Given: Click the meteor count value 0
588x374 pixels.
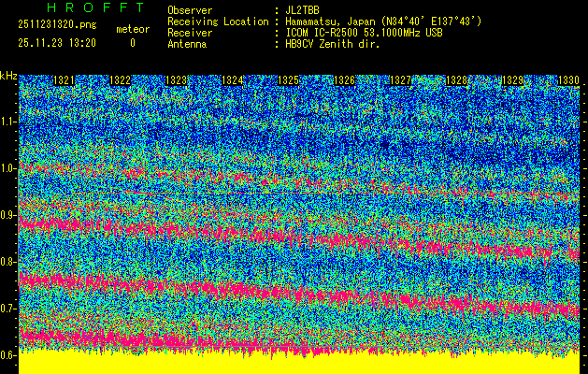Looking at the screenshot, I should point(132,43).
